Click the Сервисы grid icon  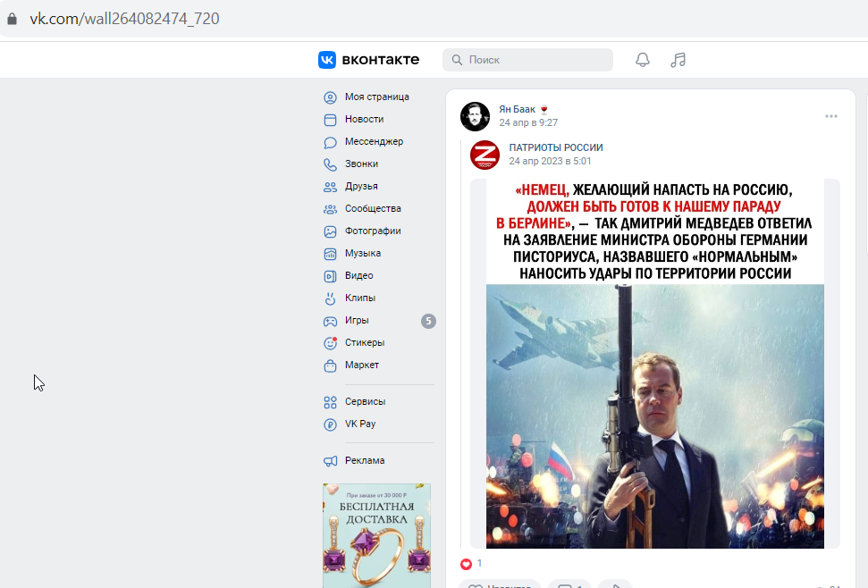(330, 402)
